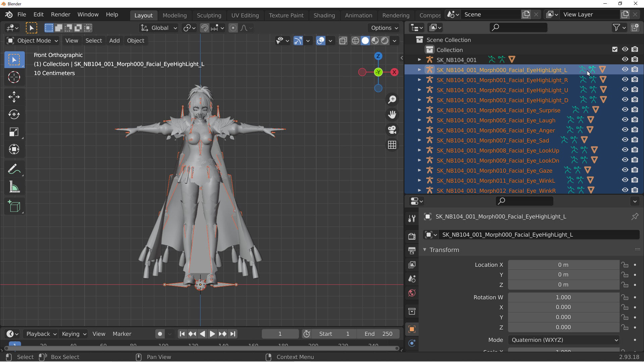The height and width of the screenshot is (362, 644).
Task: Play animation forward
Action: (212, 334)
